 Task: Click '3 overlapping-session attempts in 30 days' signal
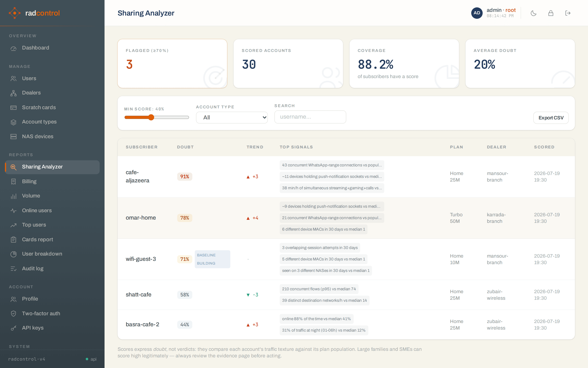click(x=320, y=248)
